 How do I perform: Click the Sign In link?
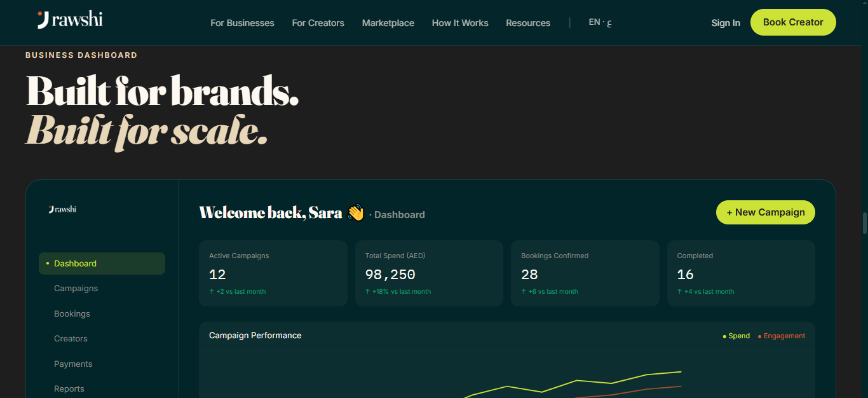(726, 23)
